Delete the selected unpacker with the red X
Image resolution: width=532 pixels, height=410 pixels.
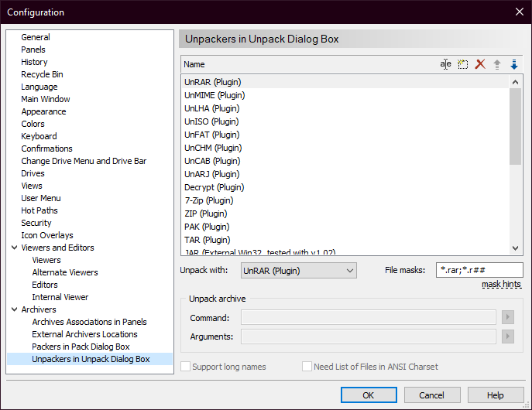[480, 64]
